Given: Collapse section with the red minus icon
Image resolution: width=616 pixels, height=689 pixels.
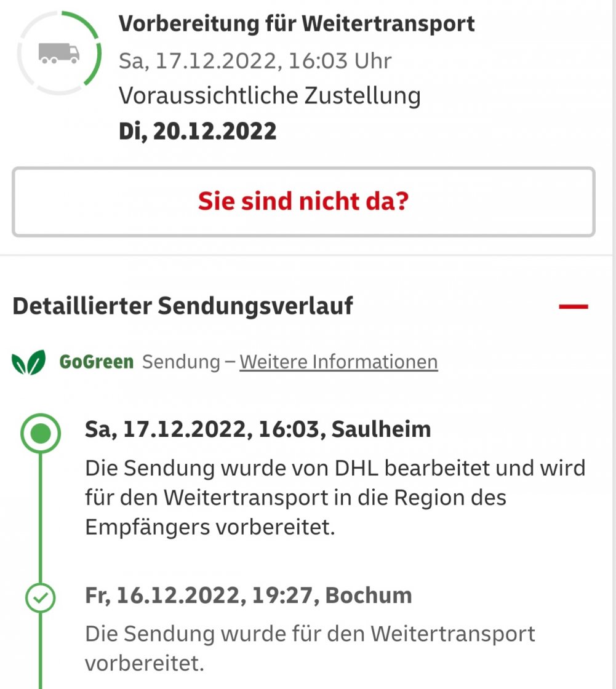Looking at the screenshot, I should (574, 306).
